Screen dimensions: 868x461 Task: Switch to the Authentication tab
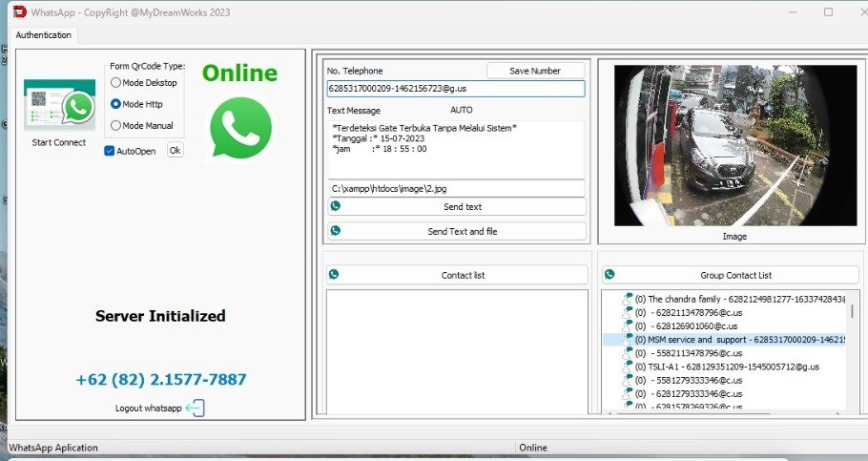click(43, 35)
